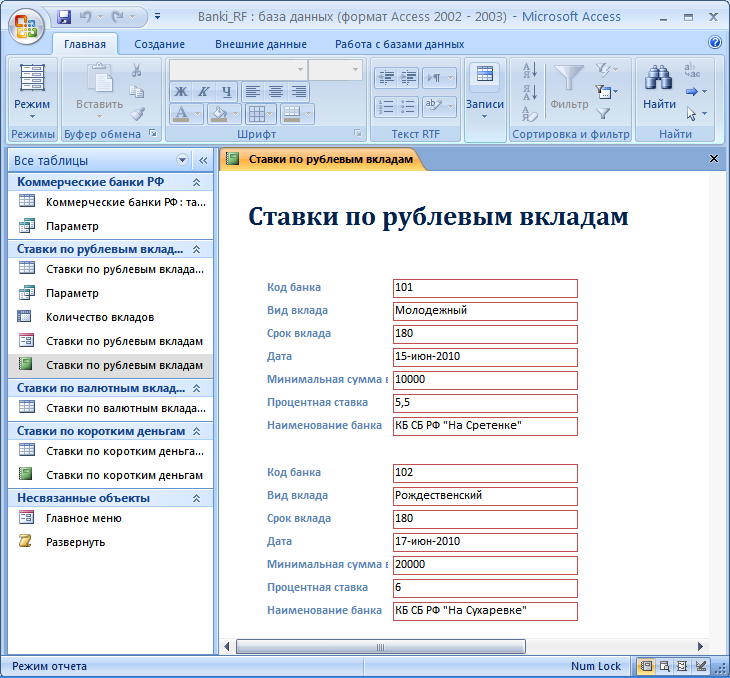
Task: Click the Office button orb
Action: click(27, 27)
